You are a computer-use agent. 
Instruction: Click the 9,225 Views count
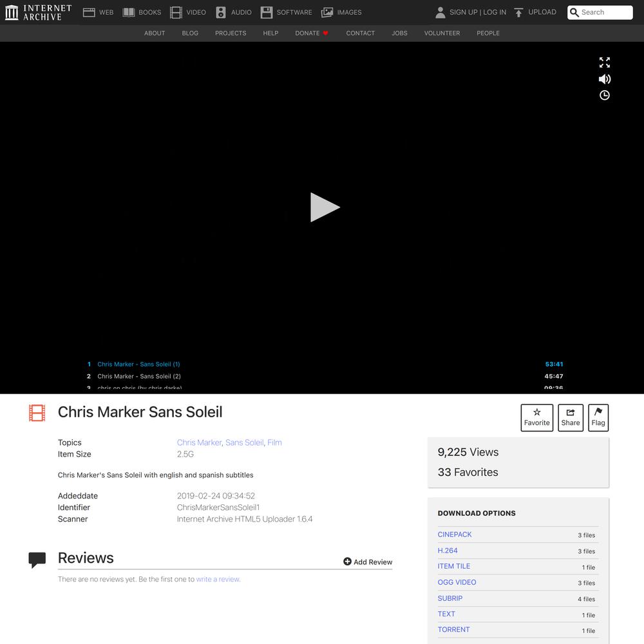pyautogui.click(x=468, y=452)
